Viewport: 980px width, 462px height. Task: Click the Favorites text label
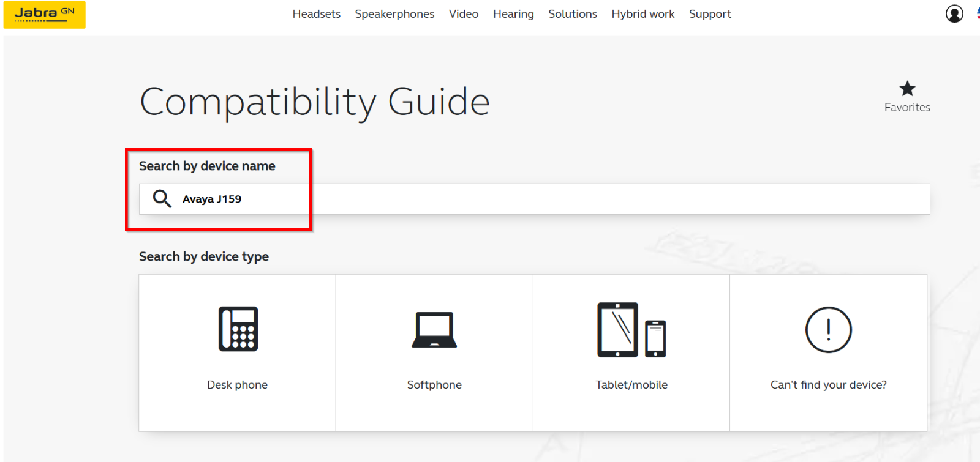click(907, 108)
